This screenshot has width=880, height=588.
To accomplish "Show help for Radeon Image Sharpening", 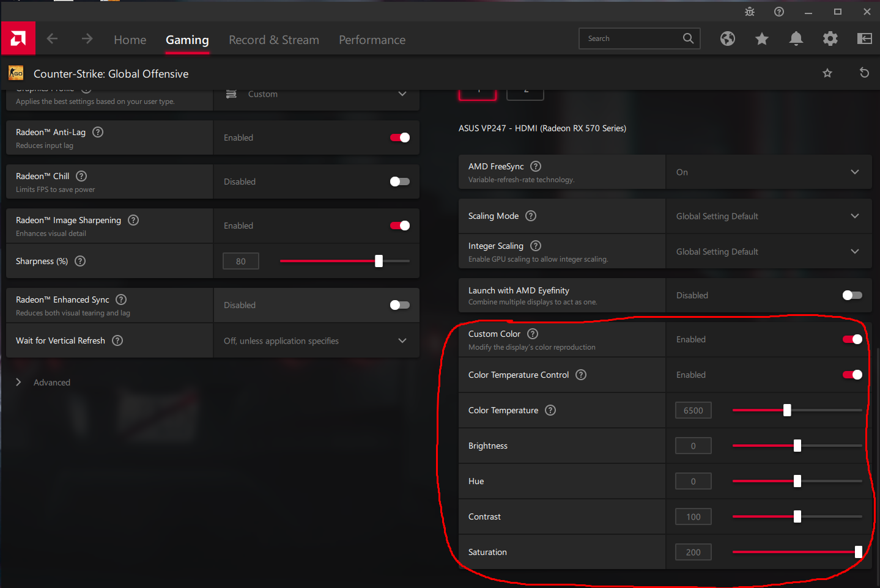I will [133, 220].
